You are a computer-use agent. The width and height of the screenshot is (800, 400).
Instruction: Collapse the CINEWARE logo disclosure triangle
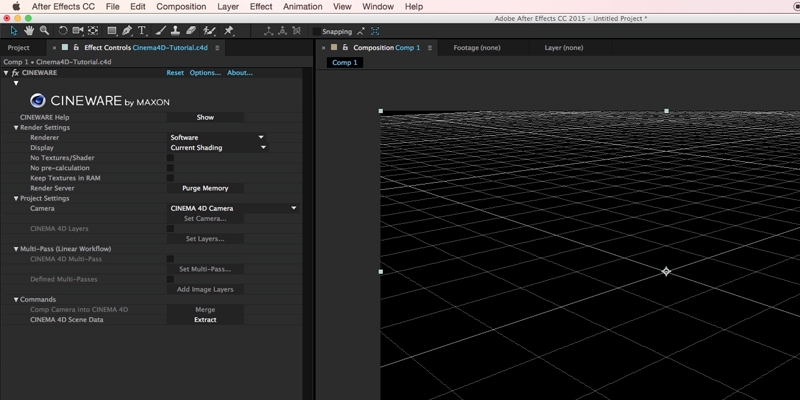tap(16, 83)
